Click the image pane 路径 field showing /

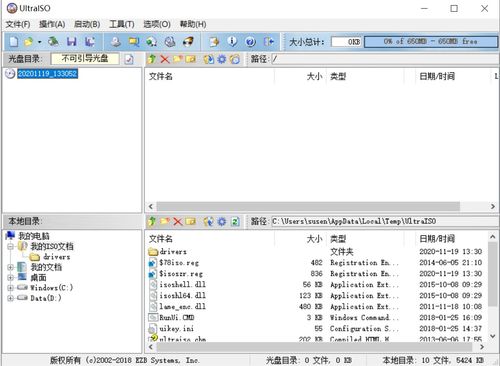[384, 59]
